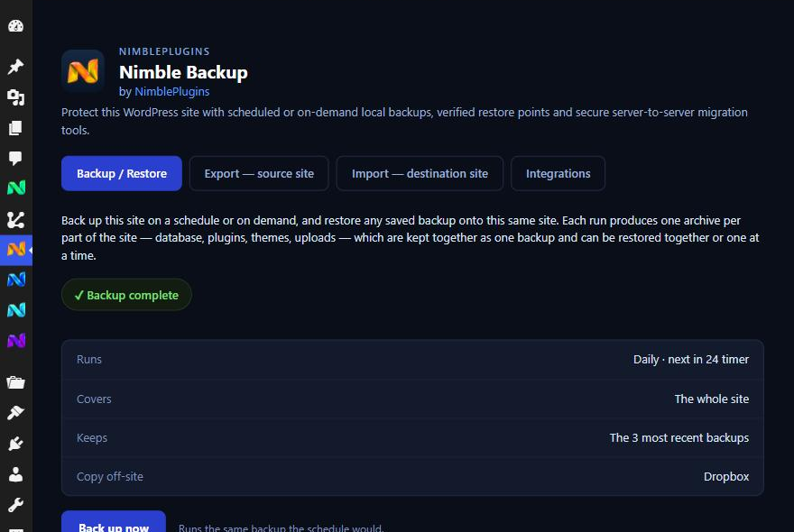Open the folder icon in sidebar
The image size is (794, 532).
(x=15, y=382)
